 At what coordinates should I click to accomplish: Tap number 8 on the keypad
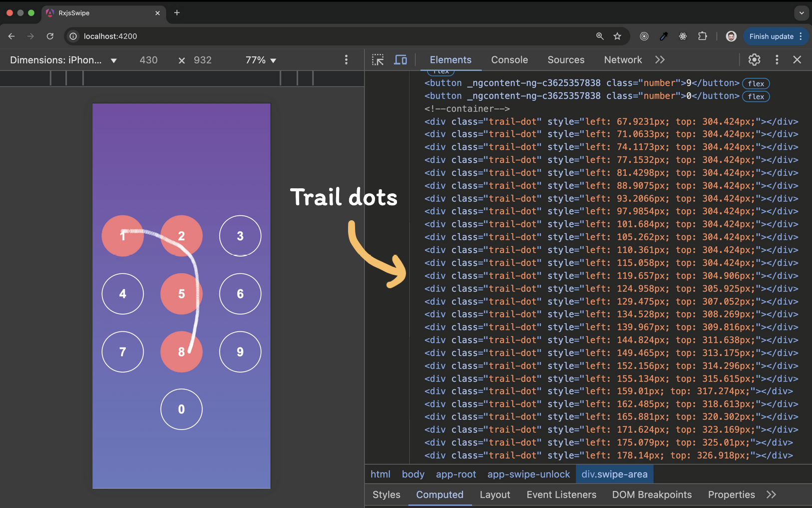tap(181, 352)
